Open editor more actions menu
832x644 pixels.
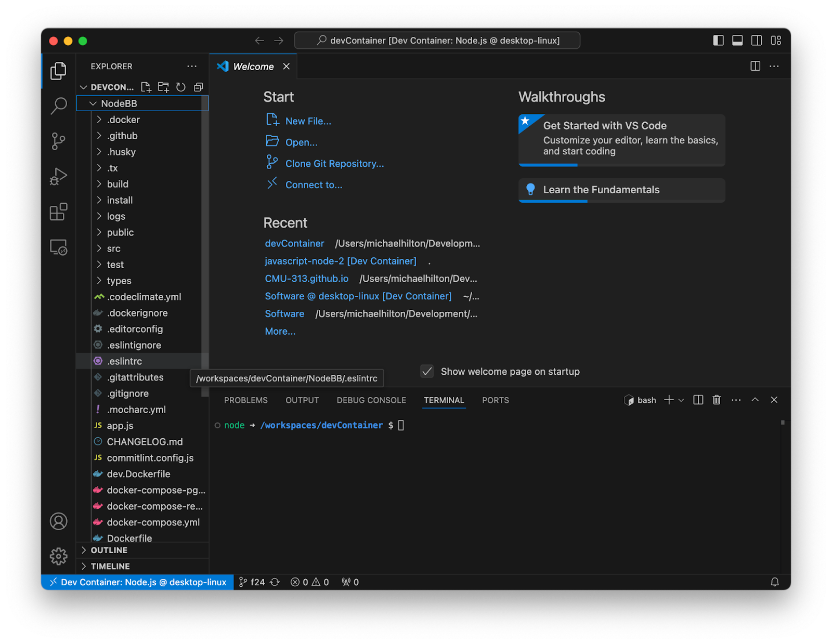coord(774,66)
